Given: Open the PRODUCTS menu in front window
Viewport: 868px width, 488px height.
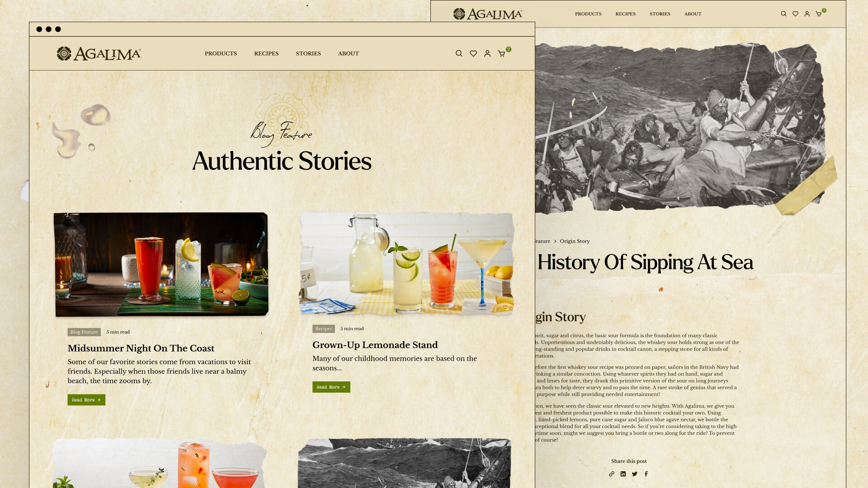Looking at the screenshot, I should [221, 53].
